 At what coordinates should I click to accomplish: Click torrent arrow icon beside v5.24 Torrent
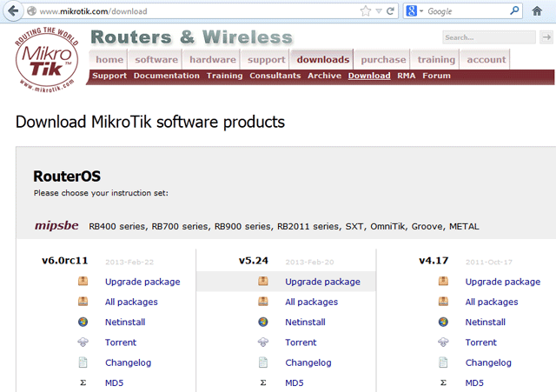pyautogui.click(x=263, y=342)
